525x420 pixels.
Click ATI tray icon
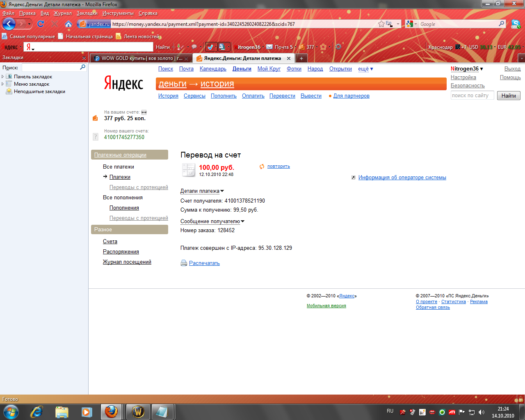[452, 412]
